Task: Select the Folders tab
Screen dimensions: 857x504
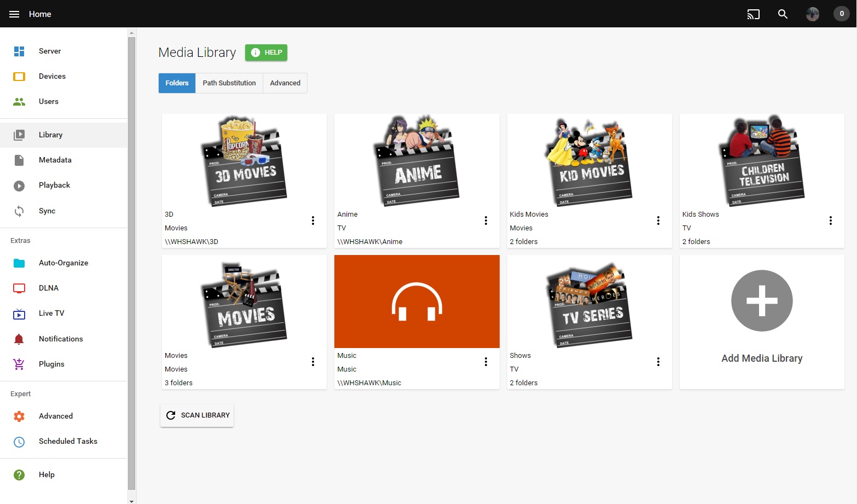Action: [177, 83]
